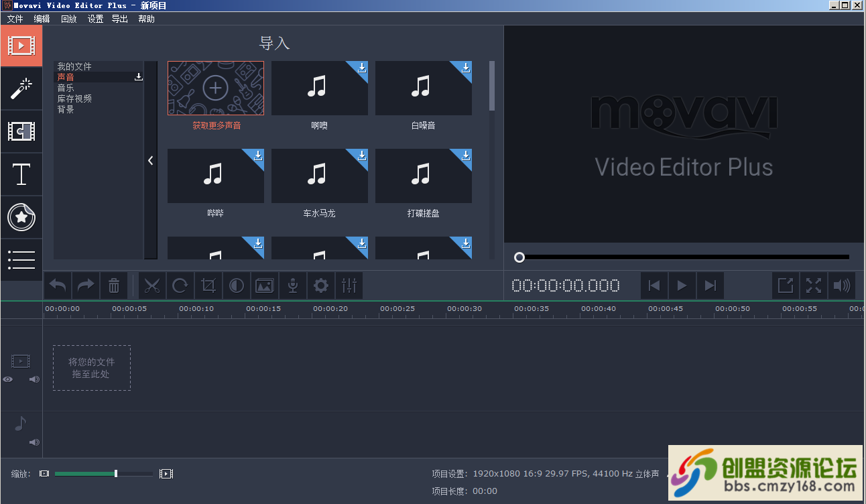Click the preview volume speaker icon
The image size is (866, 504).
[842, 286]
